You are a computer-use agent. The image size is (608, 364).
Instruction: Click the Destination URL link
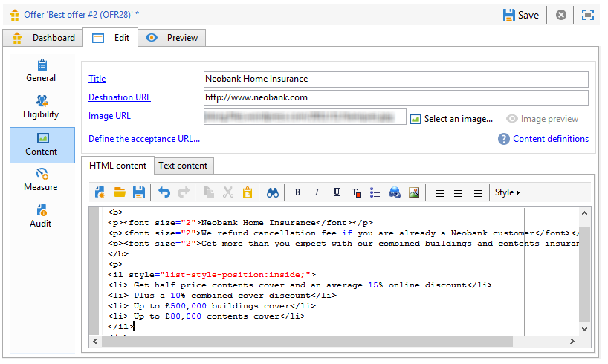pos(120,97)
